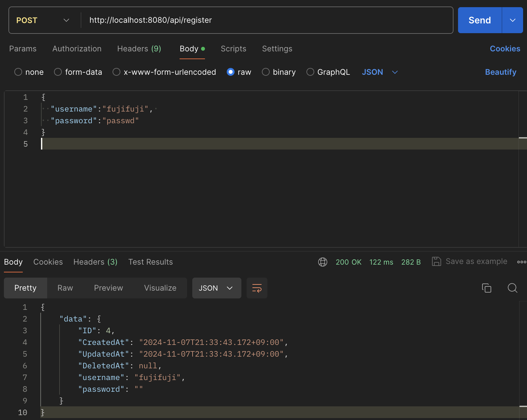Open the response Cookies tab

click(x=48, y=262)
